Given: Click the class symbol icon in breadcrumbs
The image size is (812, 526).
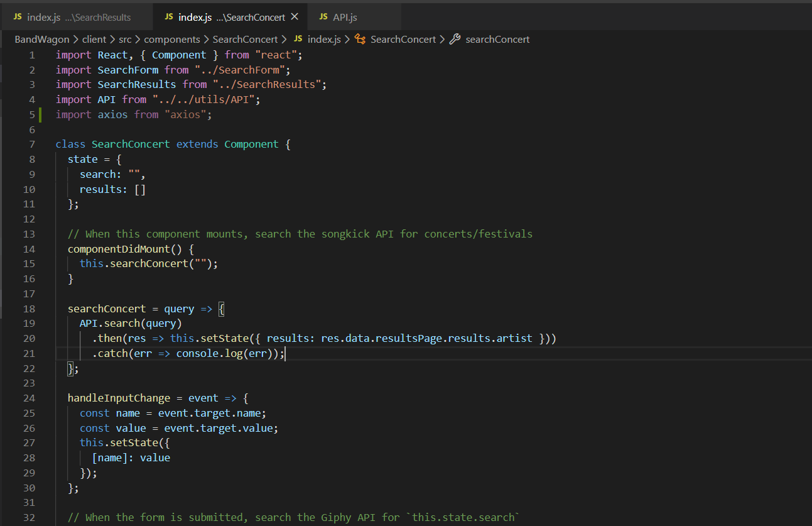Looking at the screenshot, I should point(360,39).
